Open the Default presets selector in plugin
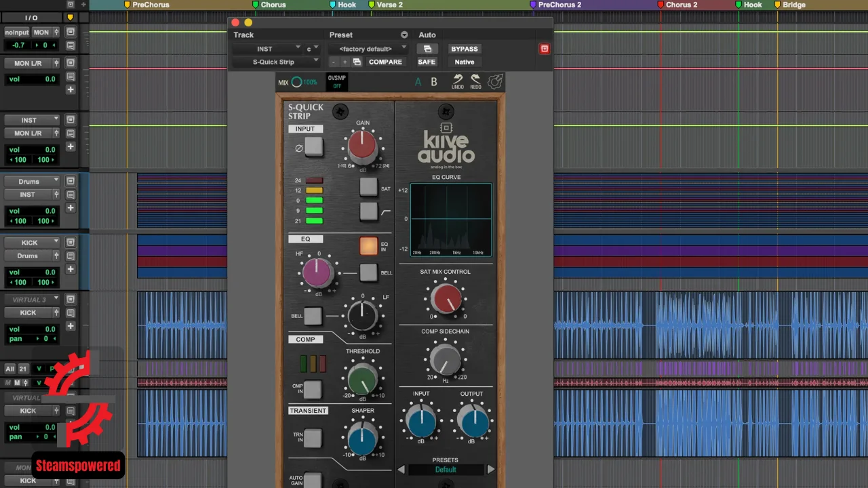The width and height of the screenshot is (868, 488). tap(446, 469)
